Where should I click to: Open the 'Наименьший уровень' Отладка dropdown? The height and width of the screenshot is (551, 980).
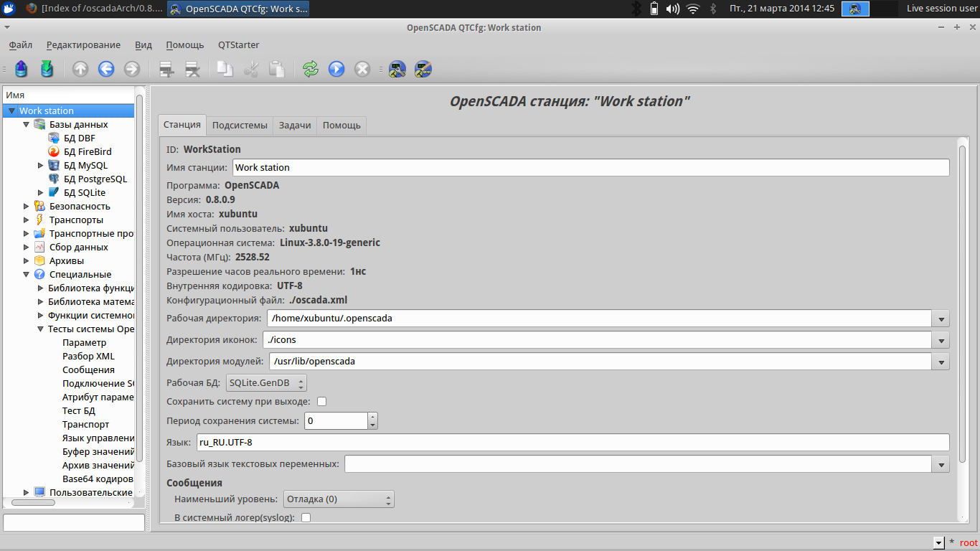tap(339, 499)
